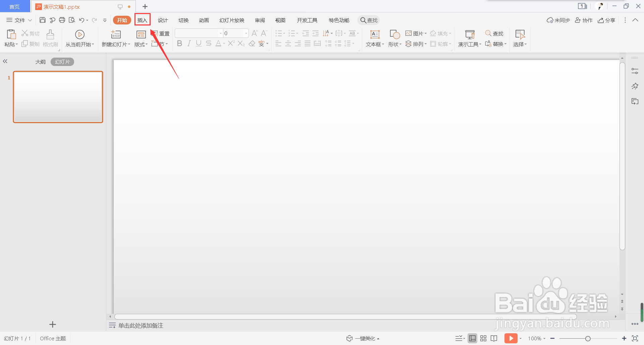Click the Share button
The height and width of the screenshot is (345, 644).
(x=606, y=20)
